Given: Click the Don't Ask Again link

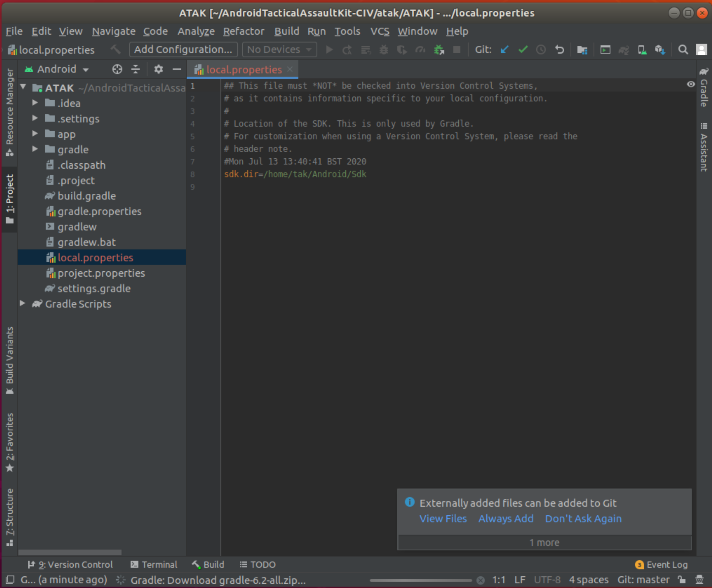Looking at the screenshot, I should pos(583,519).
